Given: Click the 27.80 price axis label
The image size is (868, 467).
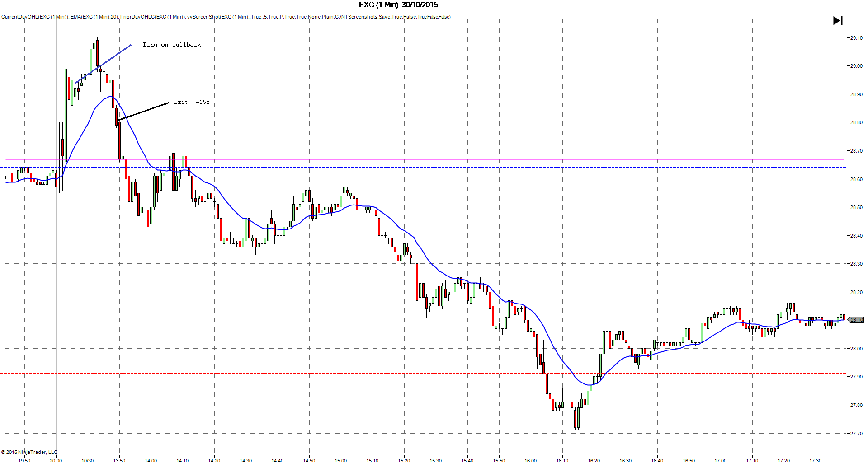Looking at the screenshot, I should coord(856,405).
